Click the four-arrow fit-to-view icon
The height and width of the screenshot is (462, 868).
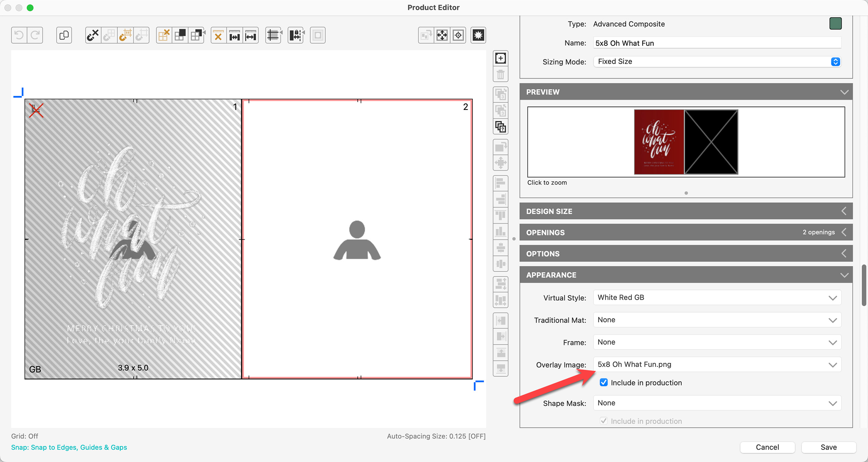click(x=442, y=35)
